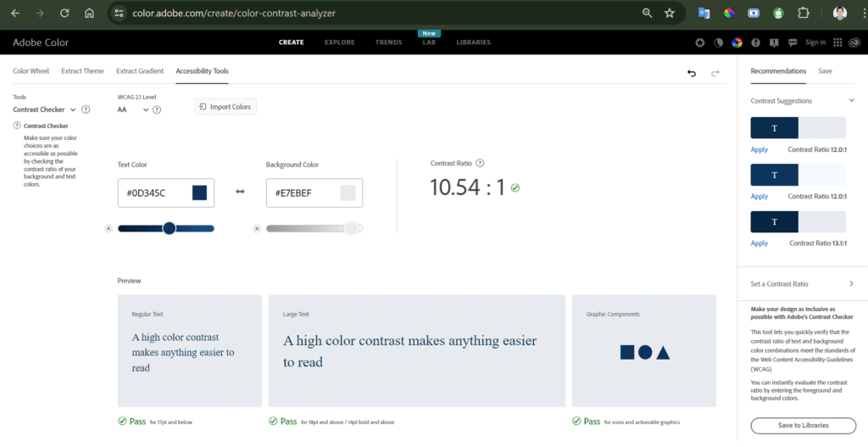868x447 pixels.
Task: Open the LAB menu
Action: click(429, 42)
